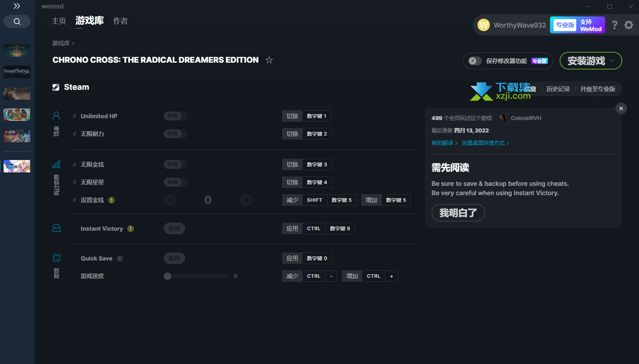Click the Instant Victory warning icon
The width and height of the screenshot is (639, 364).
(x=130, y=228)
